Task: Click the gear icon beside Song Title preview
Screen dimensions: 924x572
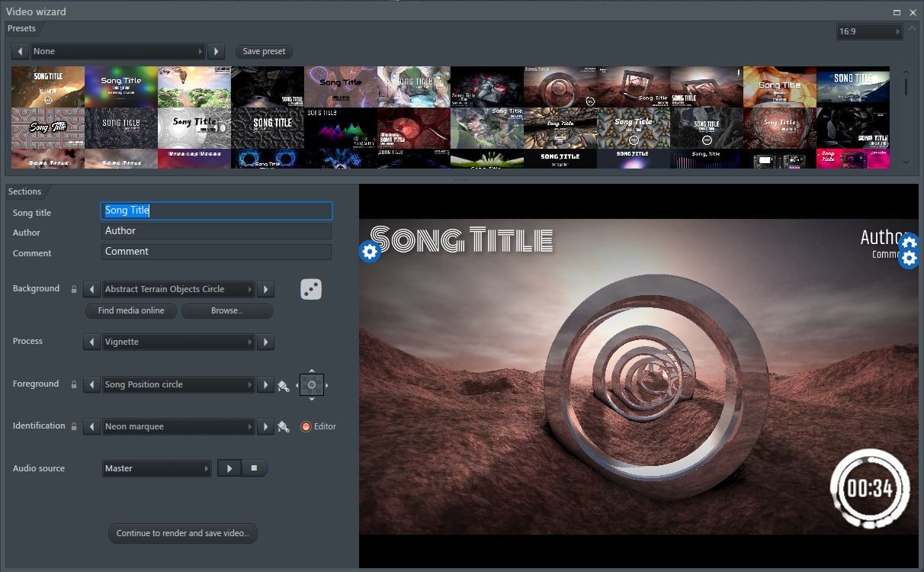Action: point(370,252)
